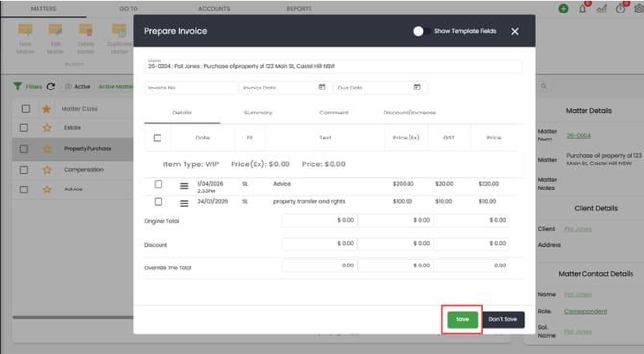The height and width of the screenshot is (354, 644).
Task: Open the ACCOUNTS main menu tab
Action: point(214,9)
